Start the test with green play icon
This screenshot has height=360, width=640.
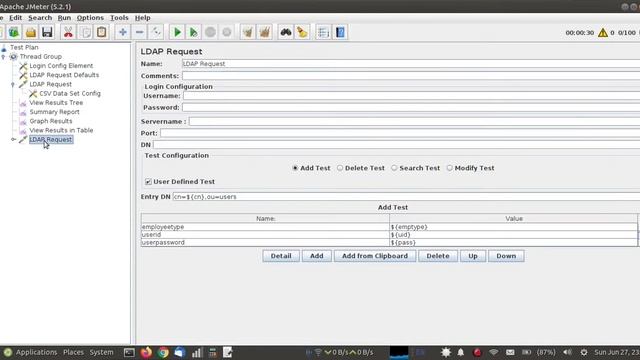click(177, 32)
